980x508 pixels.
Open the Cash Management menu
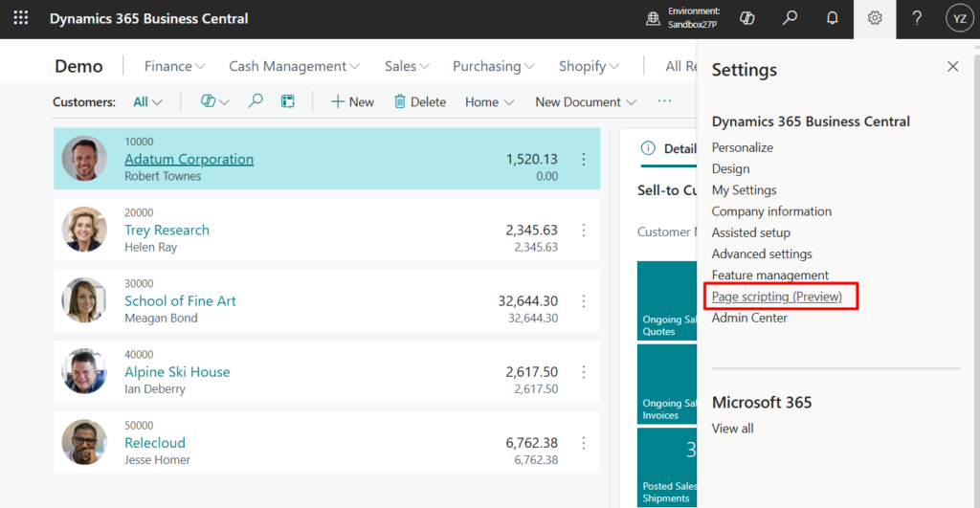(294, 66)
